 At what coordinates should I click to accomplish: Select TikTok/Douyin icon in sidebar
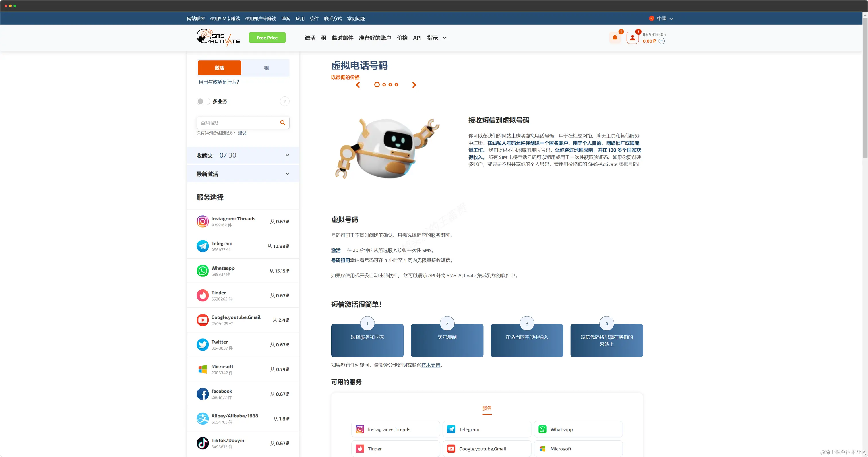(x=203, y=443)
